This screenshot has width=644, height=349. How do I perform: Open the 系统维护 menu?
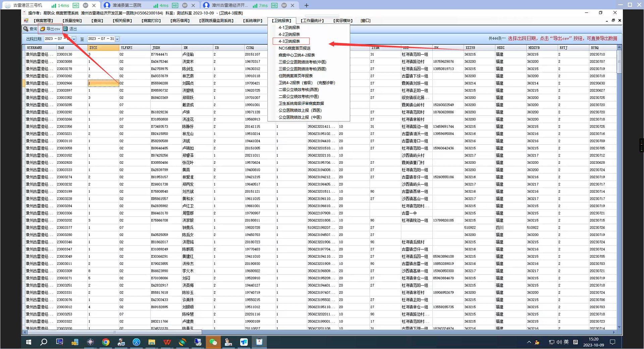253,21
